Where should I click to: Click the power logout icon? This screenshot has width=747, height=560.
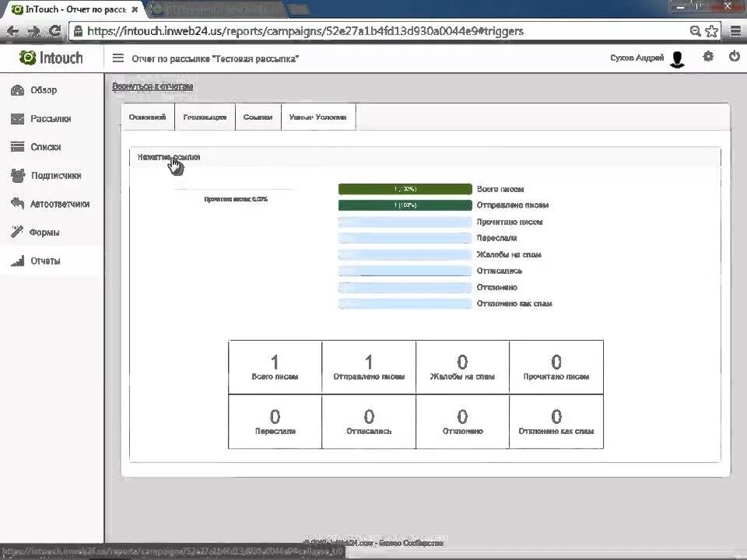[734, 56]
